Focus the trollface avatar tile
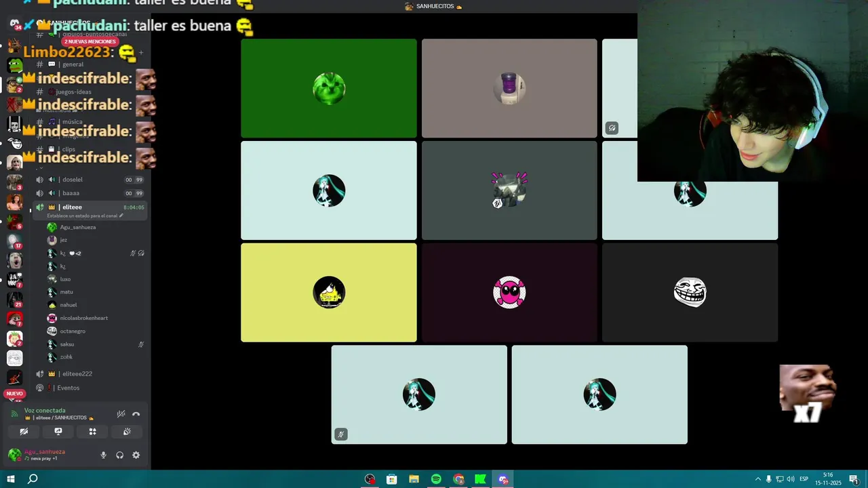The width and height of the screenshot is (868, 488). pyautogui.click(x=690, y=293)
